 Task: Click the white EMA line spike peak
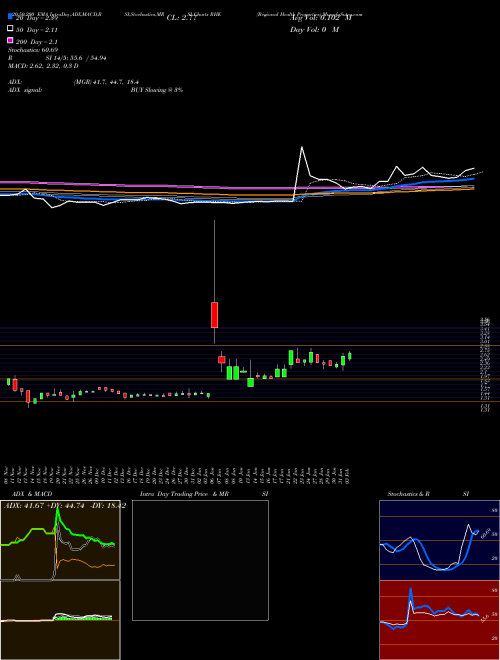[302, 147]
